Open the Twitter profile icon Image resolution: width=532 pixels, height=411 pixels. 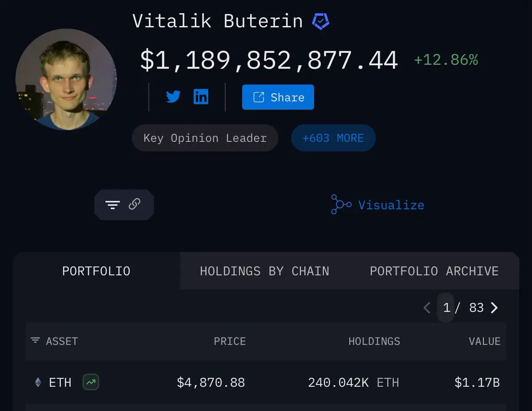tap(173, 97)
